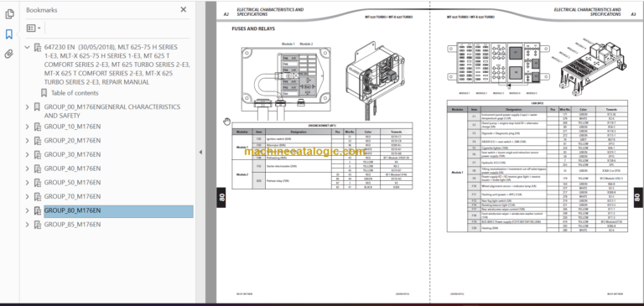Click the bookmark icon beside GROUP_80_M176EN
The height and width of the screenshot is (306, 644).
click(38, 210)
